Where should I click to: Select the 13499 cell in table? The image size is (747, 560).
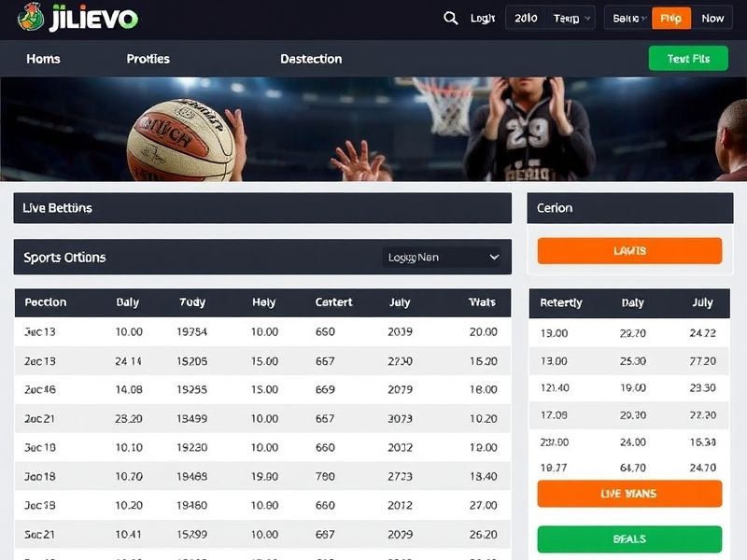tap(192, 418)
